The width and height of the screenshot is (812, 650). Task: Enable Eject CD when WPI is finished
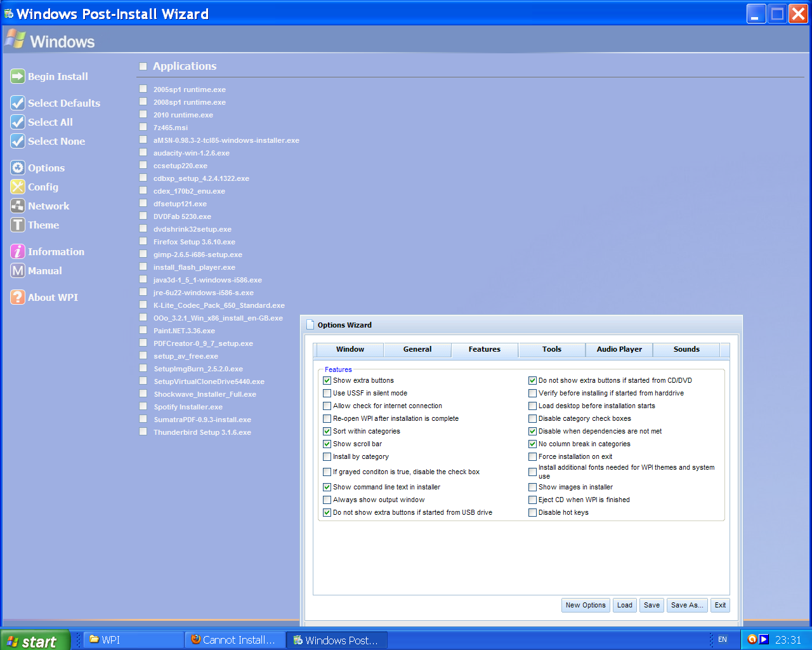pos(533,500)
